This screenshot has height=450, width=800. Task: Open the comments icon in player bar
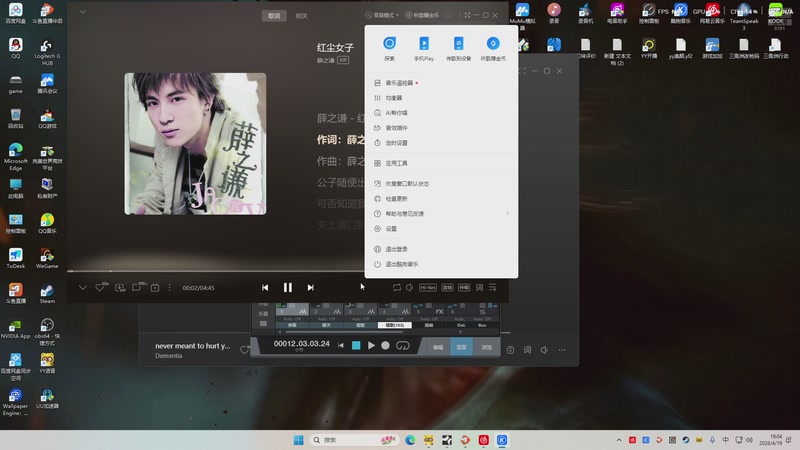click(x=137, y=287)
